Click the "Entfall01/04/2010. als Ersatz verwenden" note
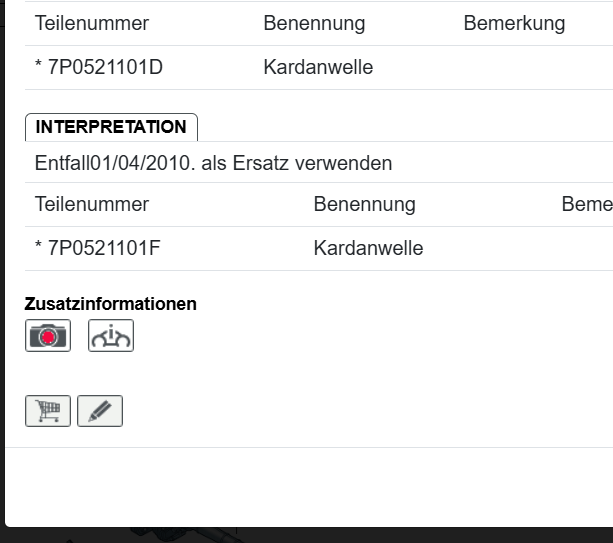 click(x=213, y=163)
